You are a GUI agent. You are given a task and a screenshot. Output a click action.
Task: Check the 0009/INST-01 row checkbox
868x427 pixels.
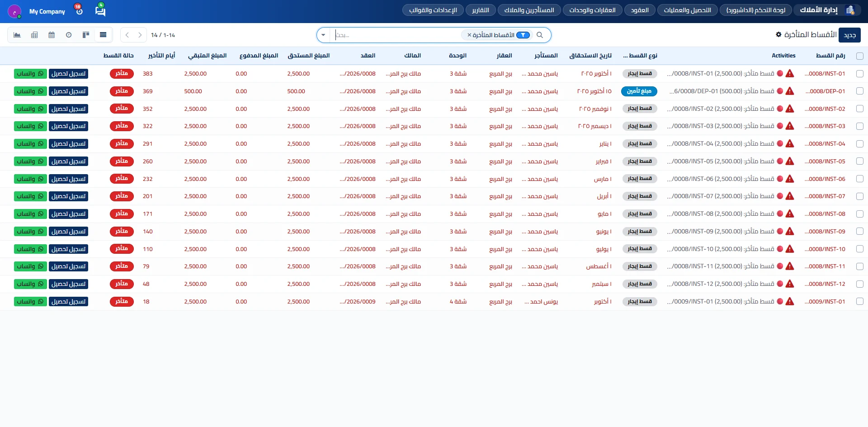[859, 301]
